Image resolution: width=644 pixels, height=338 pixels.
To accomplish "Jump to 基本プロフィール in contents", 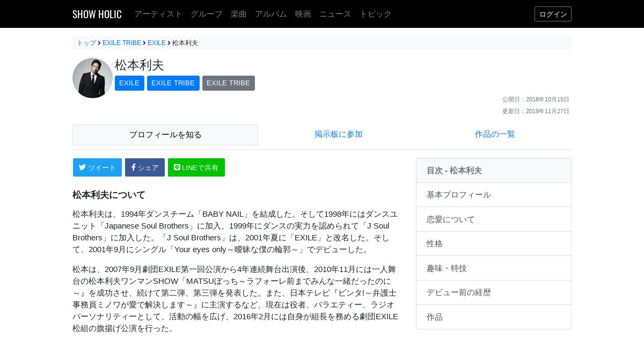I will pos(494,195).
